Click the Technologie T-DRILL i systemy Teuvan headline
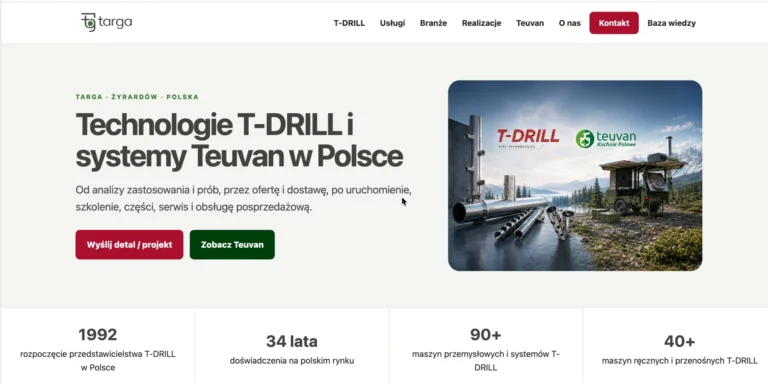The height and width of the screenshot is (383, 768). click(x=240, y=141)
